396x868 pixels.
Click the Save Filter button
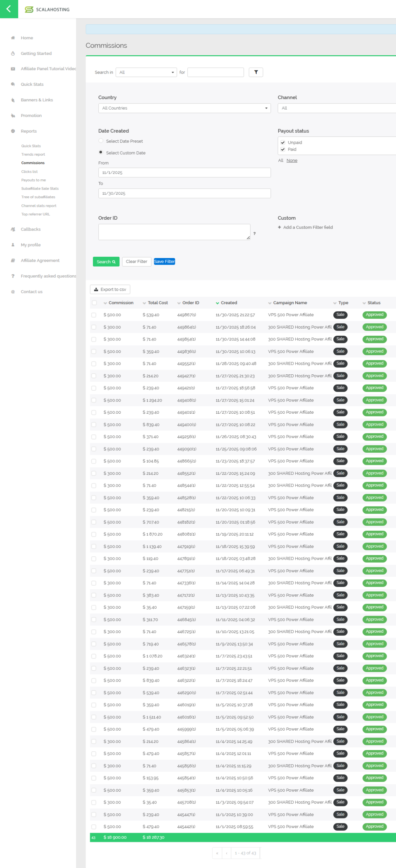tap(164, 262)
